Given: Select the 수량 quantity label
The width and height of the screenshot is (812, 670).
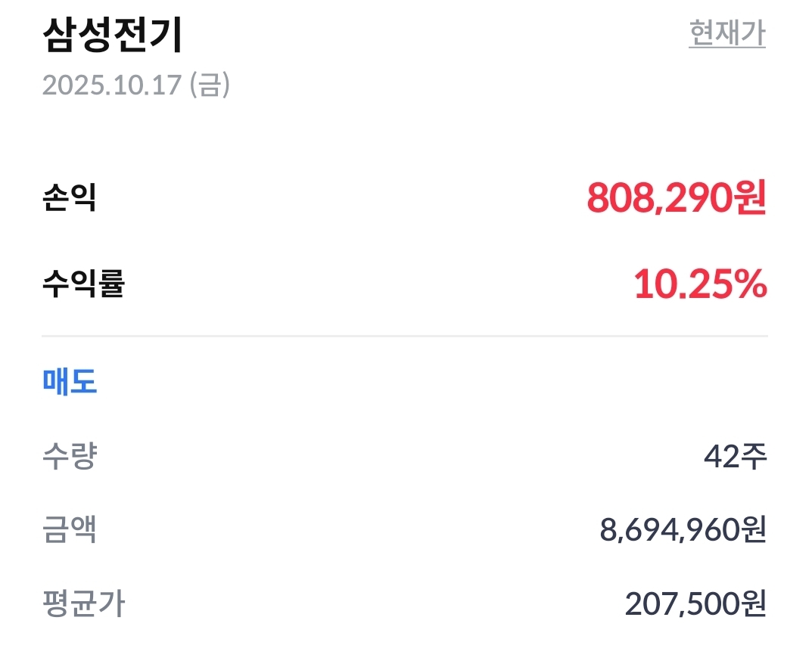Looking at the screenshot, I should (x=70, y=456).
